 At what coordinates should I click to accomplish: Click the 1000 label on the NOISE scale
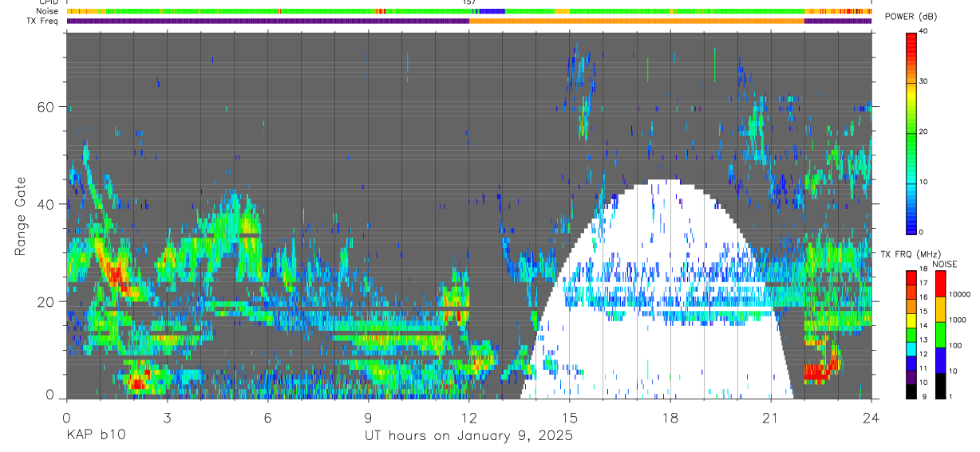pyautogui.click(x=957, y=320)
